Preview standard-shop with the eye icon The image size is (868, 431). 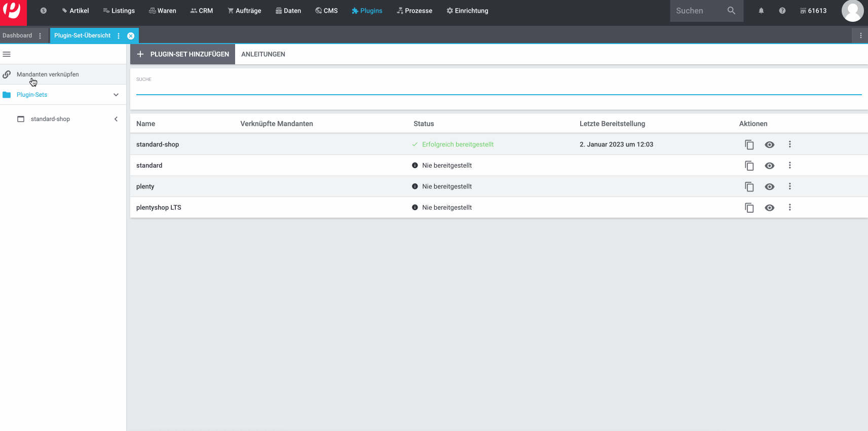click(x=769, y=145)
